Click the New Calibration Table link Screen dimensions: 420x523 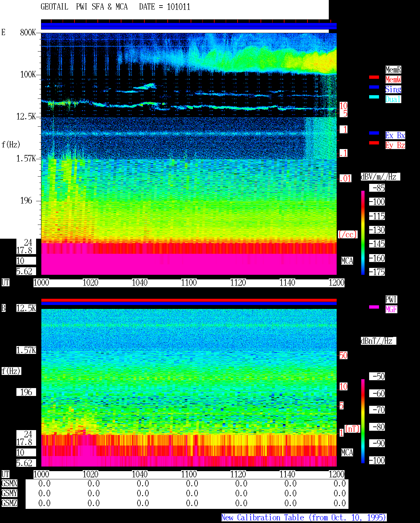pos(304,518)
